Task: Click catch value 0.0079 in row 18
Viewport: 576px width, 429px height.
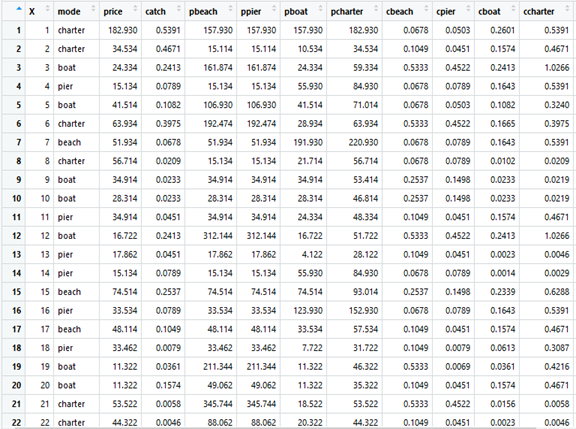Action: 168,348
